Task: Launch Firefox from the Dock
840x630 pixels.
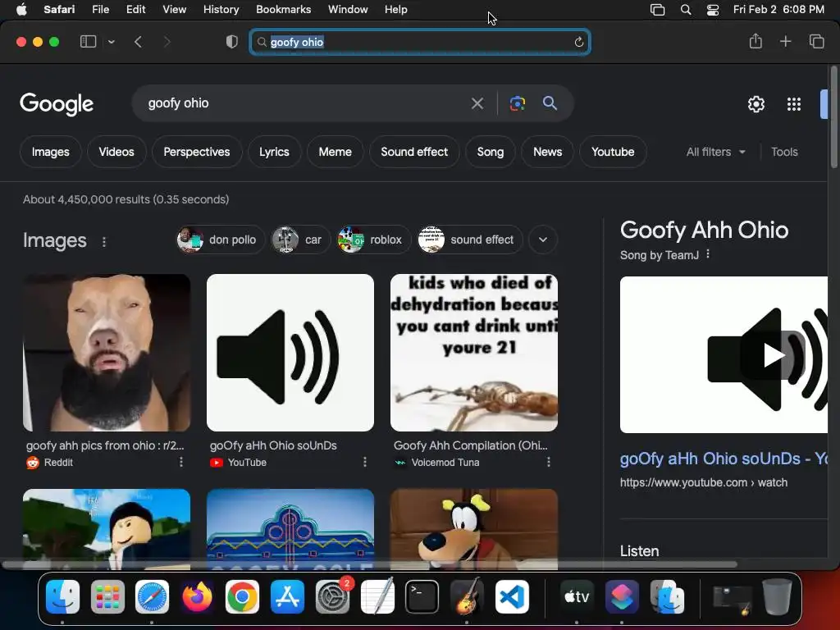Action: [x=197, y=597]
